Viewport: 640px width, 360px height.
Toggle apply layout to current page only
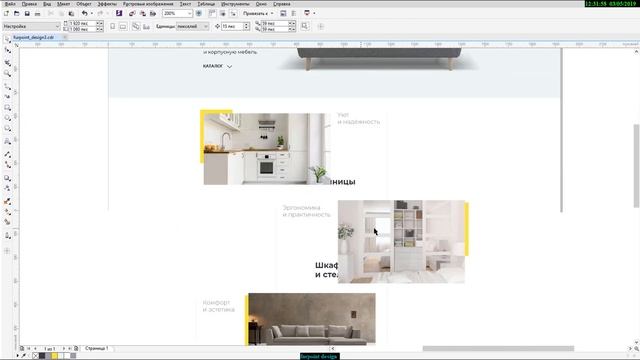147,27
